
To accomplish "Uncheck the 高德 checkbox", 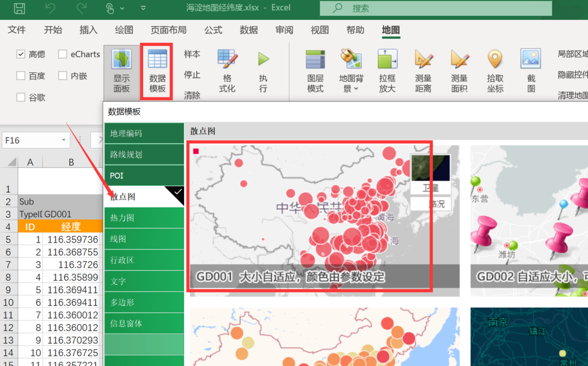I will [21, 54].
